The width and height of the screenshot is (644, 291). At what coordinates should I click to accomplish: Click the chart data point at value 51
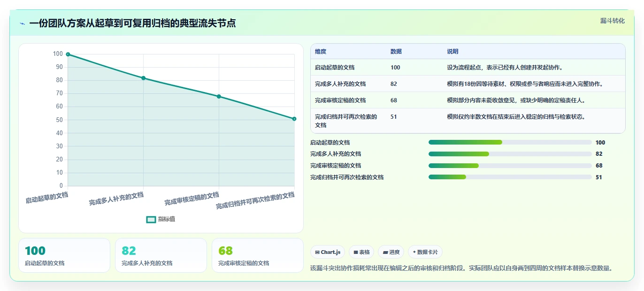pyautogui.click(x=294, y=119)
